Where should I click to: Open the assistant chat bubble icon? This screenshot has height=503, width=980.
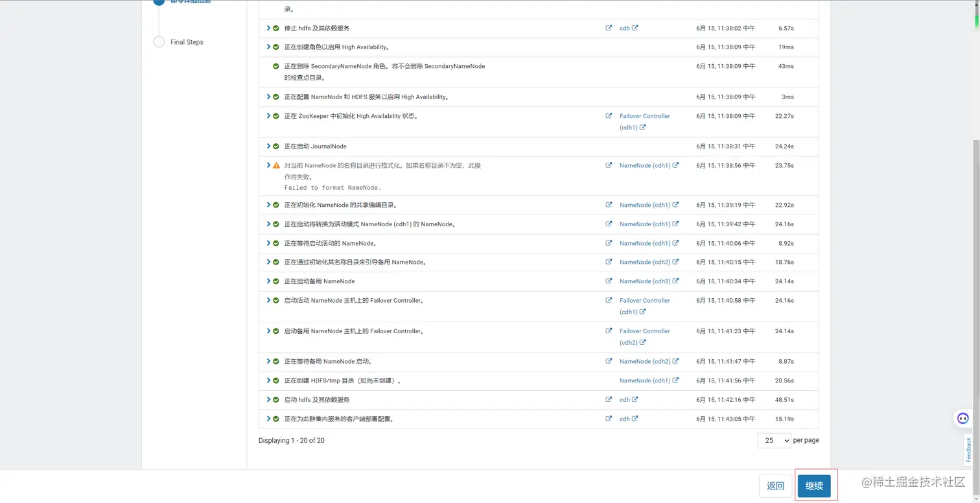[963, 418]
